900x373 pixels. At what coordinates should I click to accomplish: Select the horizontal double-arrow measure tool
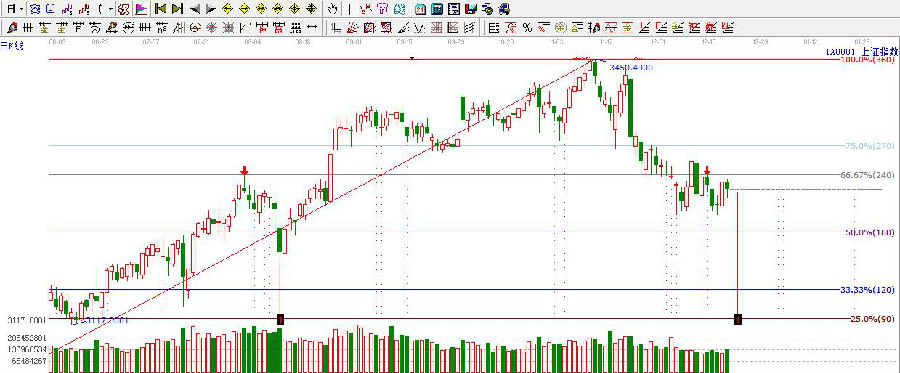coord(312,27)
